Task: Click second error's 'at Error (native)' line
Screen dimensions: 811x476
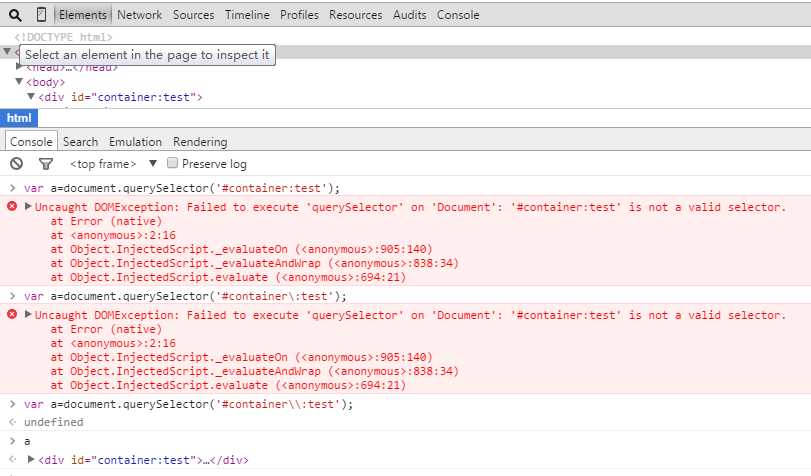Action: 106,329
